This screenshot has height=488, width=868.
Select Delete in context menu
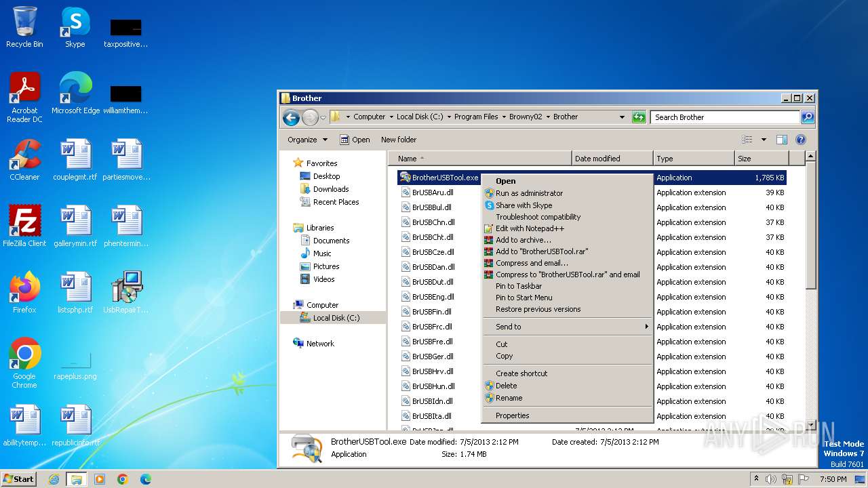point(568,386)
